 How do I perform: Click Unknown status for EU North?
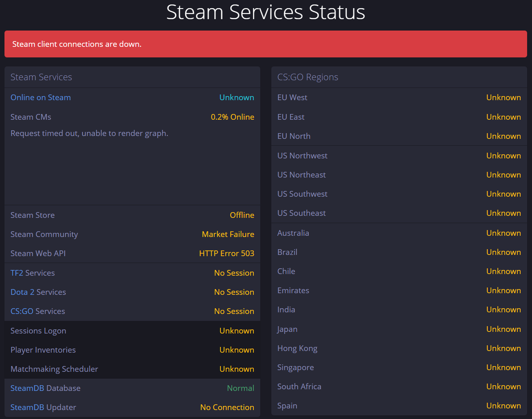click(x=504, y=136)
